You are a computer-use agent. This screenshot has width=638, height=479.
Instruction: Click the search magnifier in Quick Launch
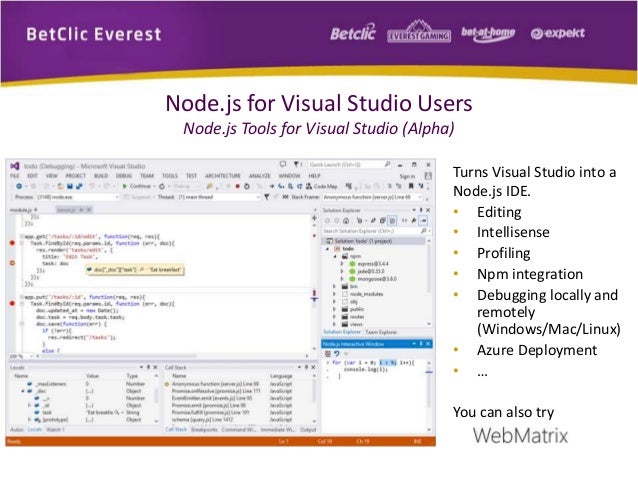pyautogui.click(x=387, y=164)
